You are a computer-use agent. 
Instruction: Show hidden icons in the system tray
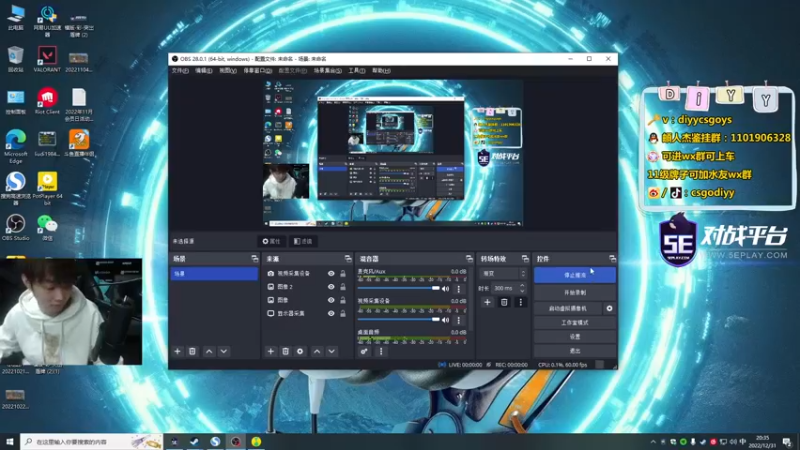(x=653, y=442)
